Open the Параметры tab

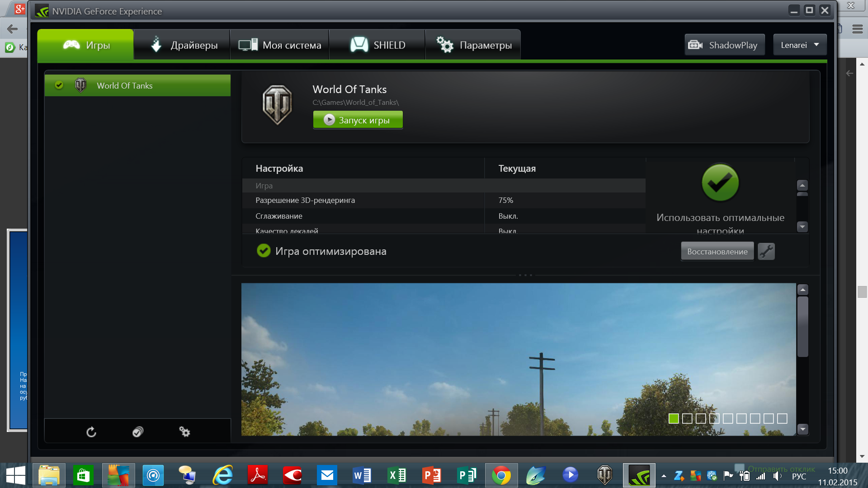point(473,45)
